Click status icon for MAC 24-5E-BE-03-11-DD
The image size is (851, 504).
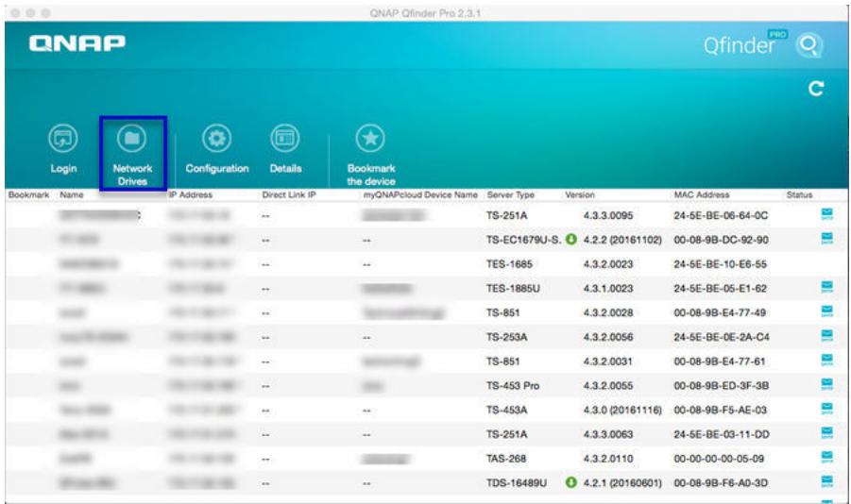click(826, 433)
